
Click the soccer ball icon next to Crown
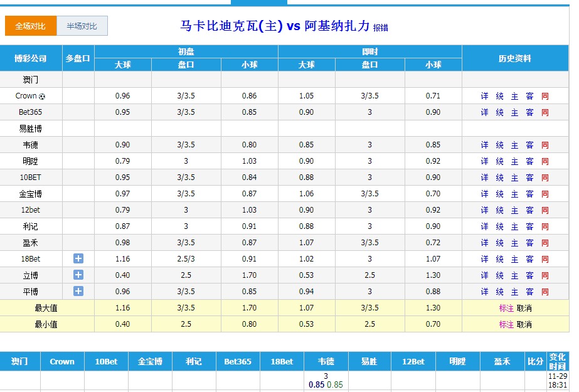point(42,97)
